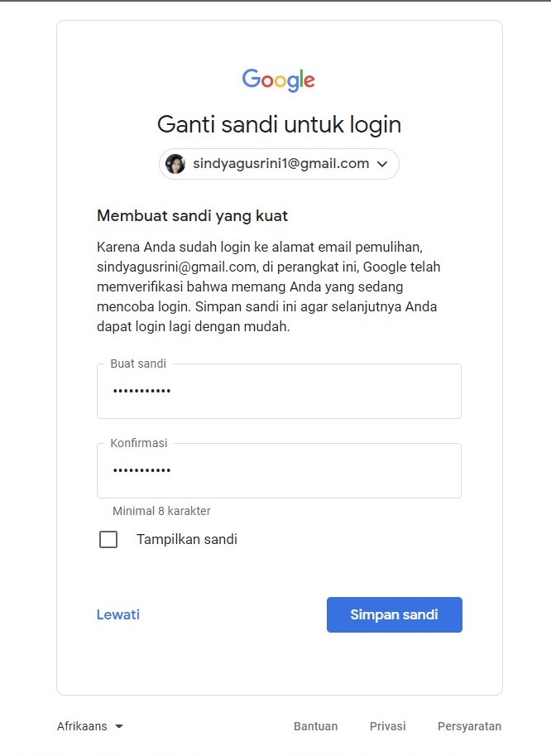Click the Membuat sandi yang kuat subheading

point(192,215)
